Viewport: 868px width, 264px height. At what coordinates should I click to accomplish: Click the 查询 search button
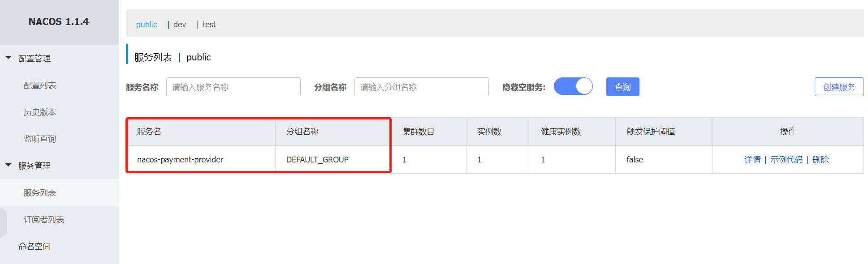622,87
